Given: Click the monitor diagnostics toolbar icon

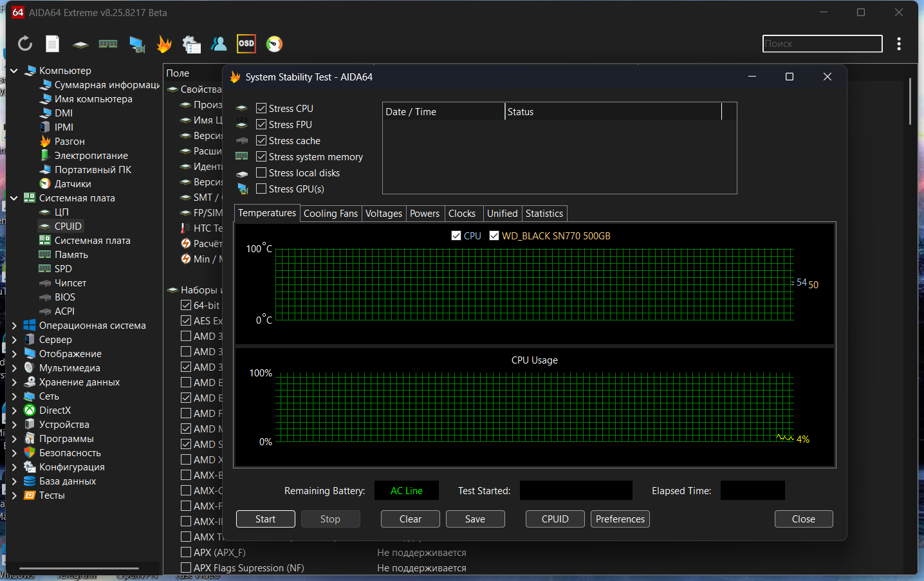Looking at the screenshot, I should [137, 44].
